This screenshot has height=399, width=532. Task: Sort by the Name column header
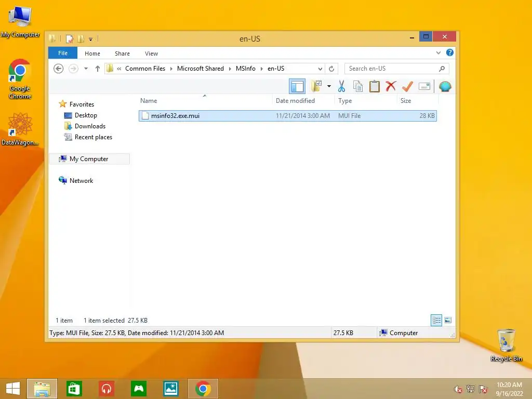pos(205,100)
